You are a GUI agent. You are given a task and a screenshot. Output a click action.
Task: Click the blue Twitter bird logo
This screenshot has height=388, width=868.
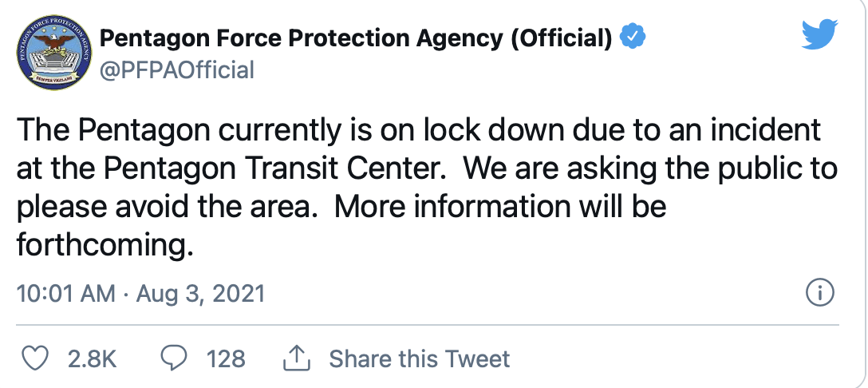pos(820,34)
